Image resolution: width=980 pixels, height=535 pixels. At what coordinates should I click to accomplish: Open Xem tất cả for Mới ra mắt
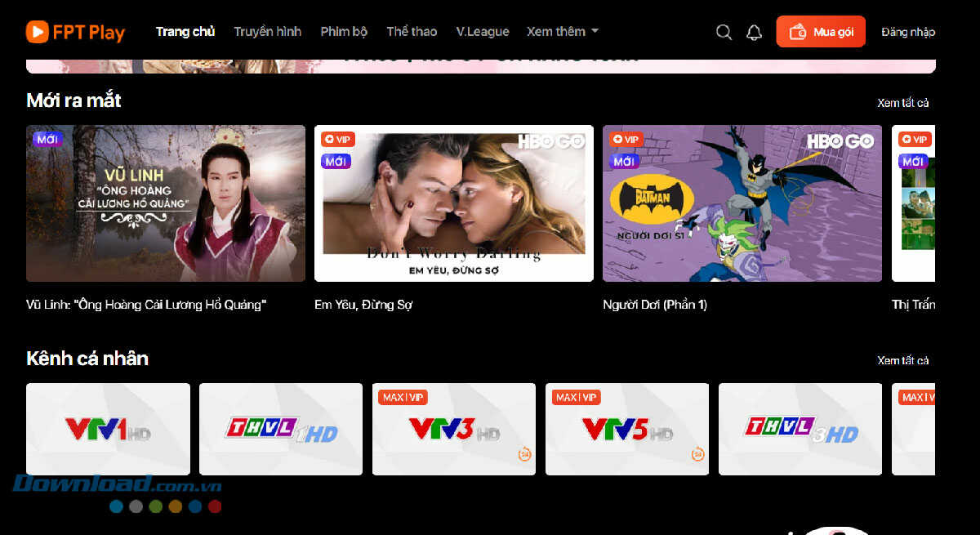[x=903, y=103]
